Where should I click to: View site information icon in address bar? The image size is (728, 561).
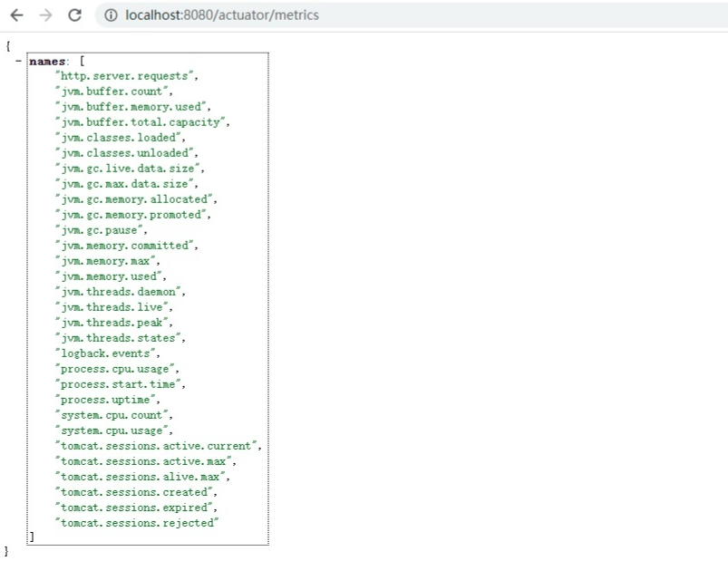pos(111,15)
